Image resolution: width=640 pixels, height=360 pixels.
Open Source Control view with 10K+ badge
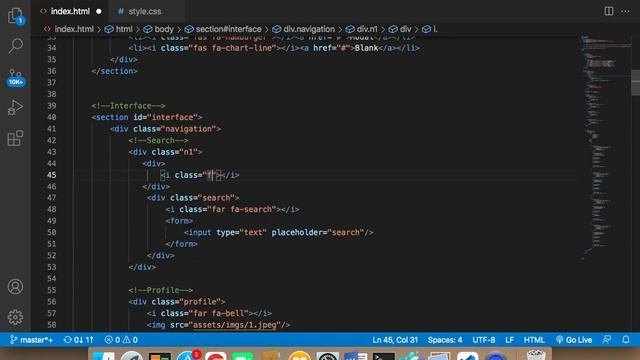16,77
